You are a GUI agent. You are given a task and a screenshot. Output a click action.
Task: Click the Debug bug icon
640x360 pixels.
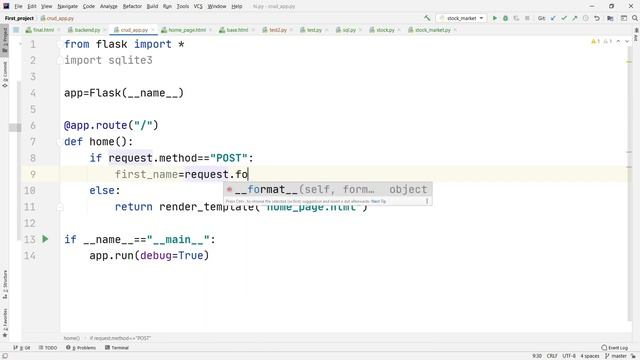[505, 18]
